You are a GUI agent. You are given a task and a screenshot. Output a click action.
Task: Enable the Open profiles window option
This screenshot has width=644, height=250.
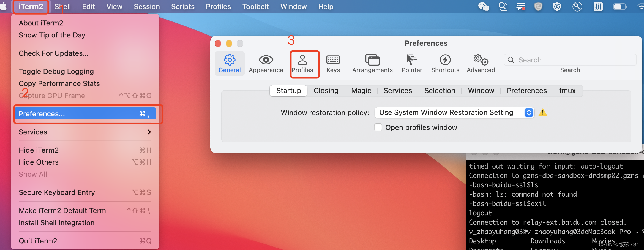tap(378, 127)
